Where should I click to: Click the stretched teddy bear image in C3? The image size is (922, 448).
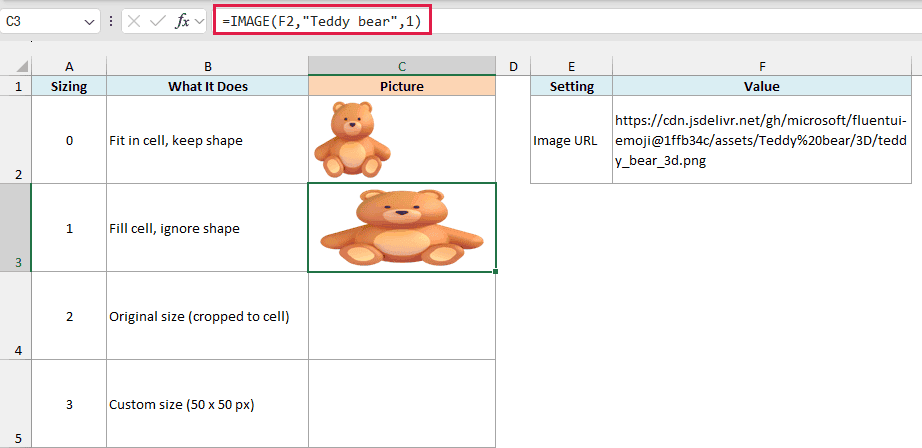pos(402,228)
